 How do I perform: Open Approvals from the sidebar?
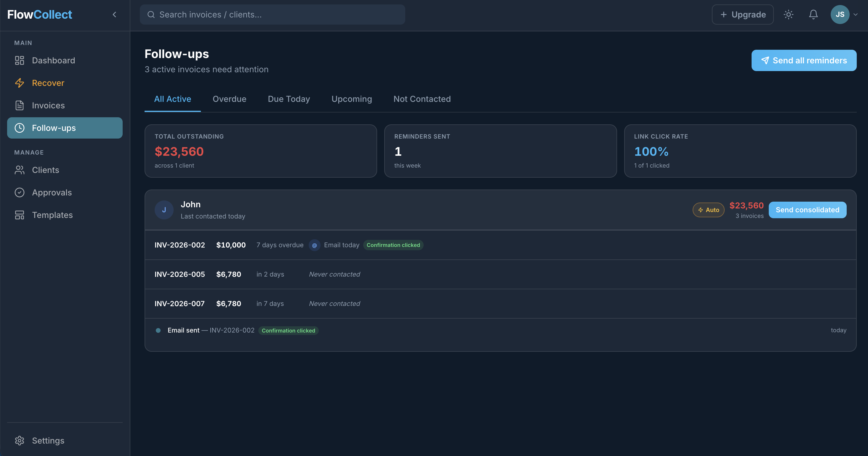[65, 193]
